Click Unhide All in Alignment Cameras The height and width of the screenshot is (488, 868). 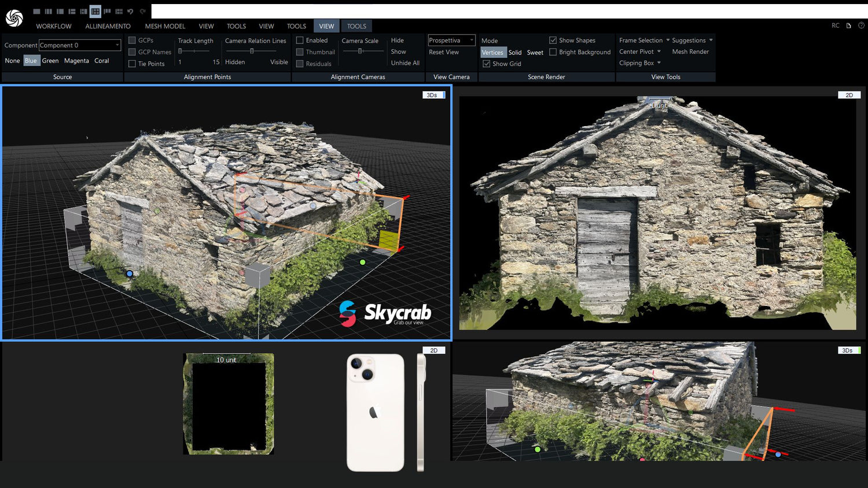pyautogui.click(x=405, y=64)
